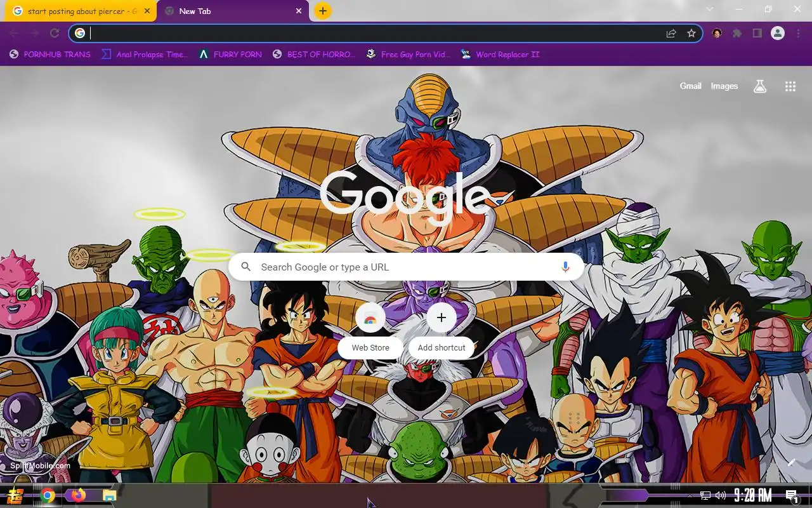Open the avatar extension icon beside address bar
The image size is (812, 508).
717,33
